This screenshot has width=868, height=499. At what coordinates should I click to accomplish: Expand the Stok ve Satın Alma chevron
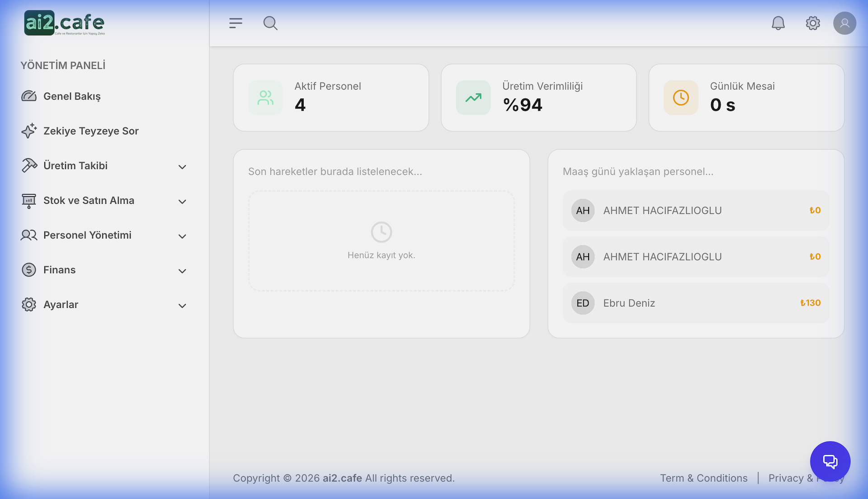pyautogui.click(x=182, y=202)
